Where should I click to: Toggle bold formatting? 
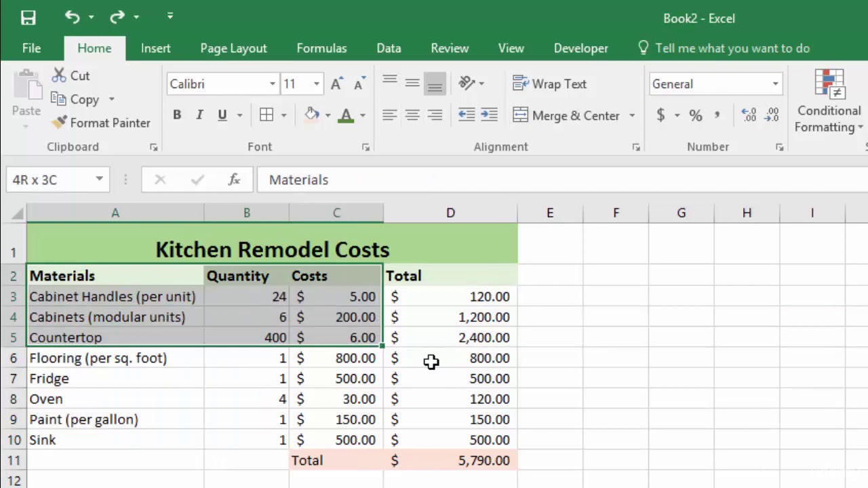coord(177,115)
